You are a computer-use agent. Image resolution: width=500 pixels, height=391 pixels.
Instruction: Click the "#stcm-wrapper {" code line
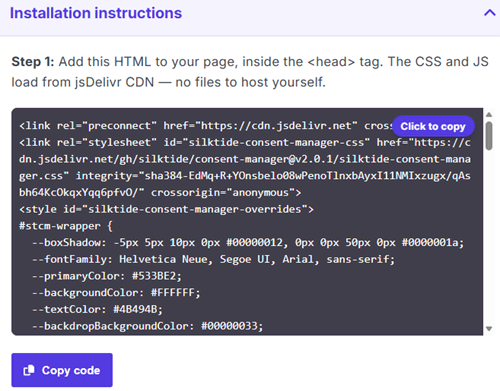[x=66, y=226]
